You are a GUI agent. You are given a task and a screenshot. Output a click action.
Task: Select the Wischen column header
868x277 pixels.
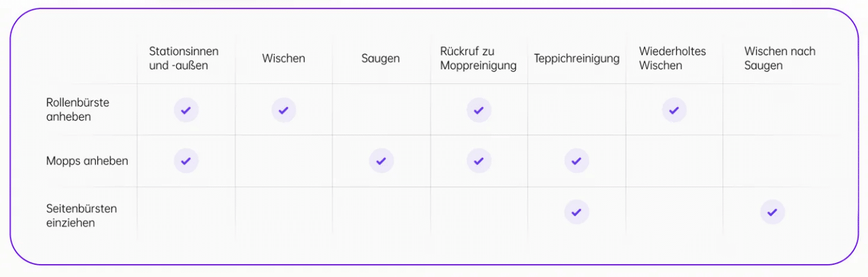click(284, 59)
